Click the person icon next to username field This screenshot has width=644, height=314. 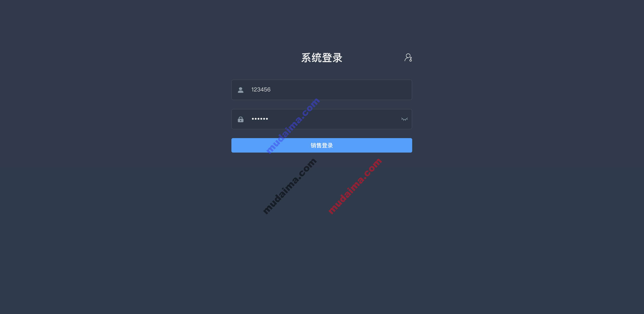click(241, 90)
